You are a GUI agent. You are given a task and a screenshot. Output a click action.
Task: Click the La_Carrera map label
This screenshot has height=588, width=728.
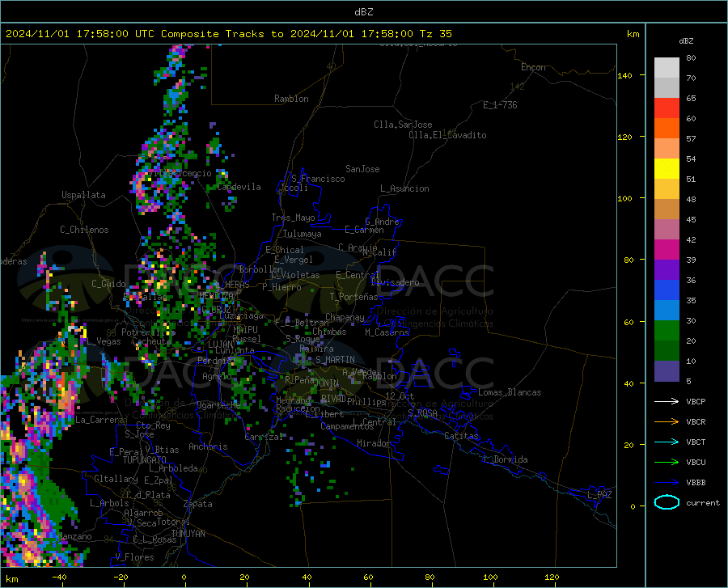point(99,420)
